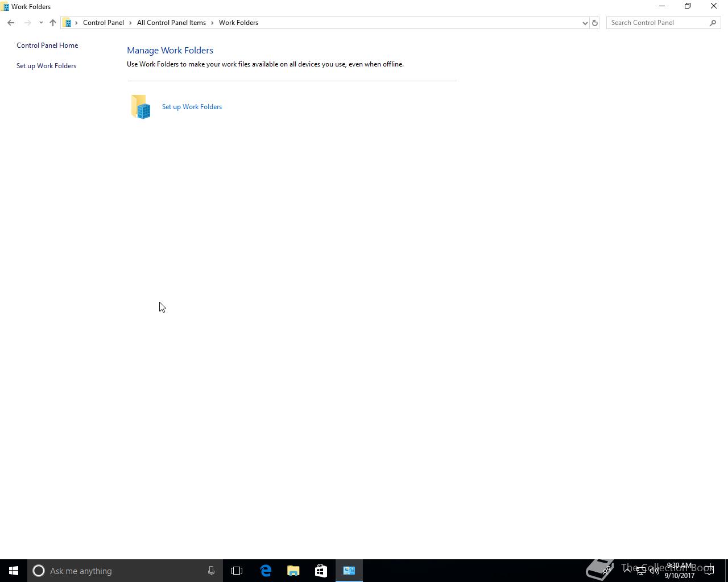The height and width of the screenshot is (582, 728).
Task: Go back with the Back arrow
Action: tap(11, 23)
